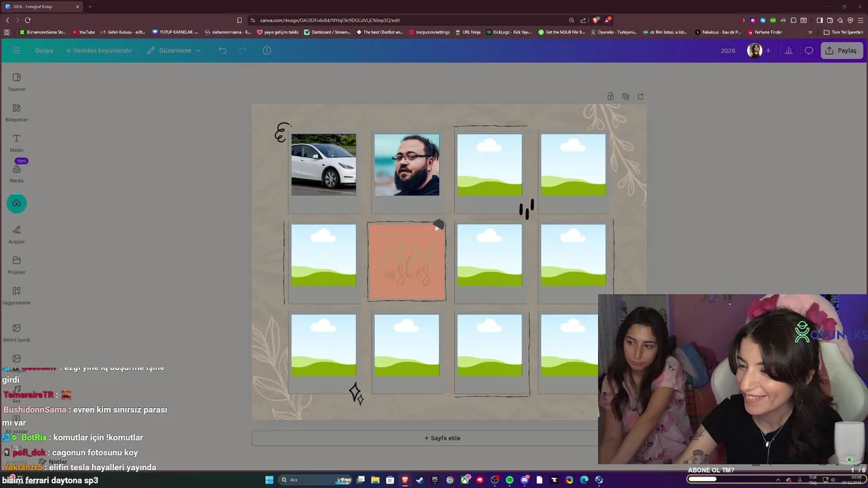Go back in browser history
This screenshot has width=868, height=488.
point(7,20)
